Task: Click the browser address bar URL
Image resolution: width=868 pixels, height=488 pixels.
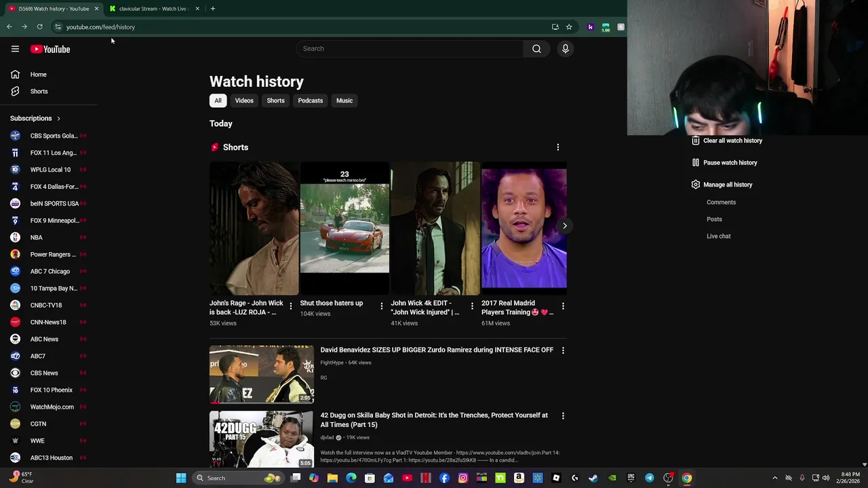Action: click(x=100, y=27)
